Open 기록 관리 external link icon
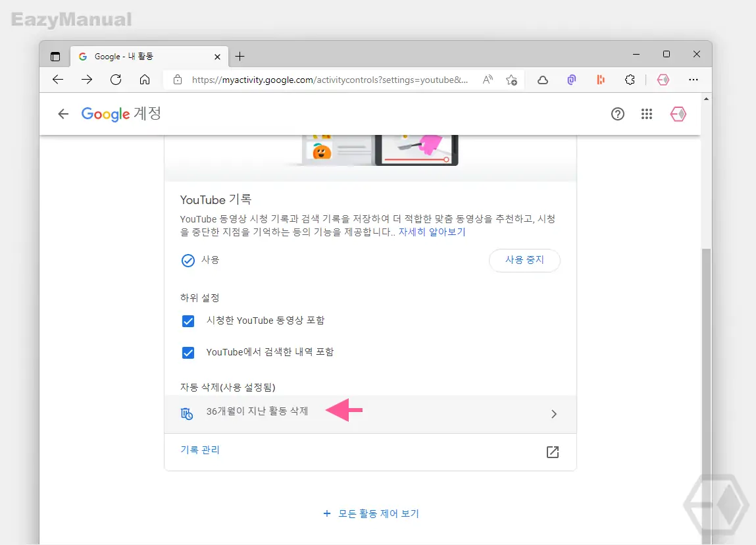 point(553,452)
